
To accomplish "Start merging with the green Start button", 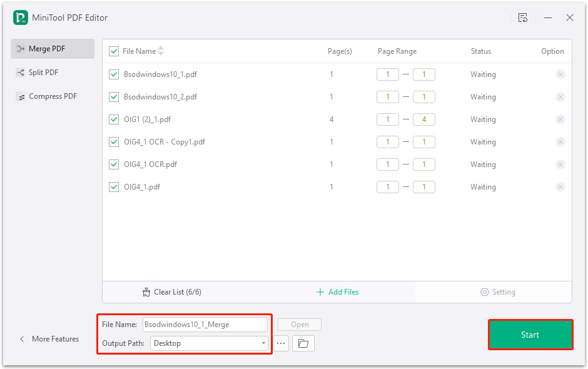I will (x=530, y=335).
